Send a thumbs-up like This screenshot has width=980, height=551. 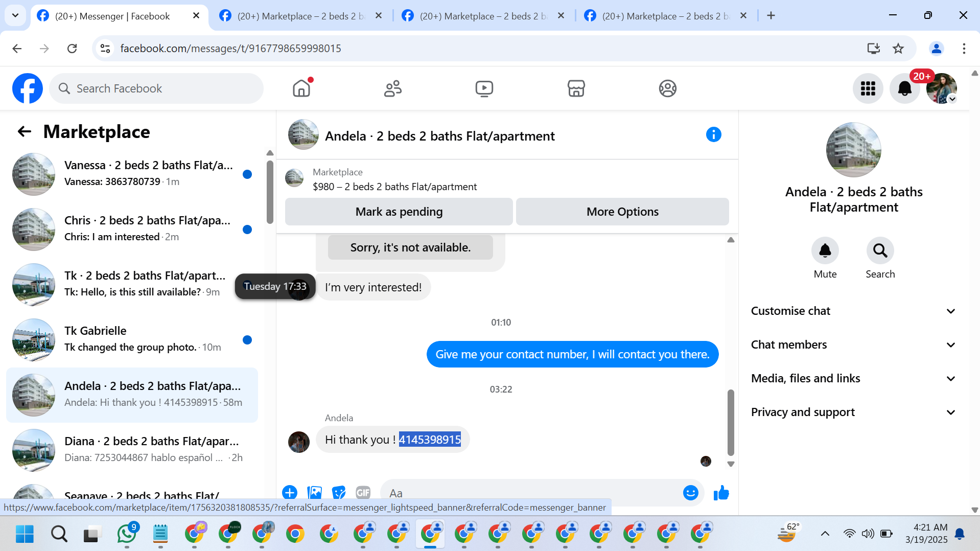(721, 493)
